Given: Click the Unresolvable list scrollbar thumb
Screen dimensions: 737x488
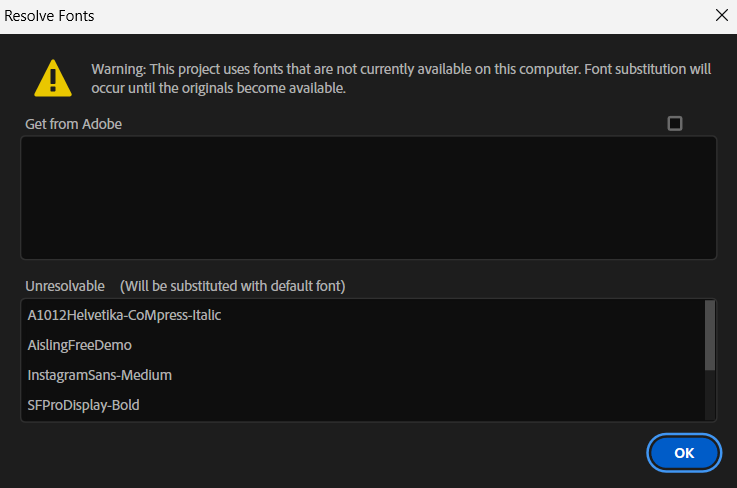Looking at the screenshot, I should 710,335.
